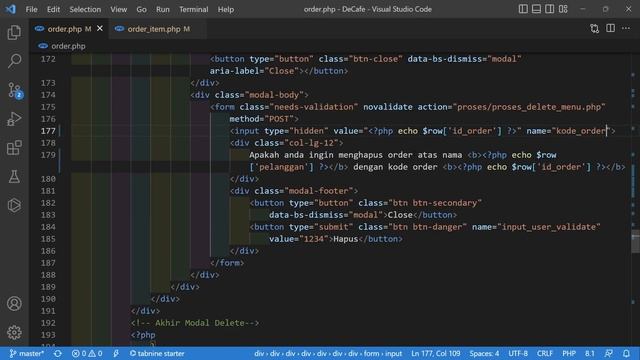This screenshot has width=640, height=360.
Task: Change indentation via Spaces: 4
Action: pos(484,353)
